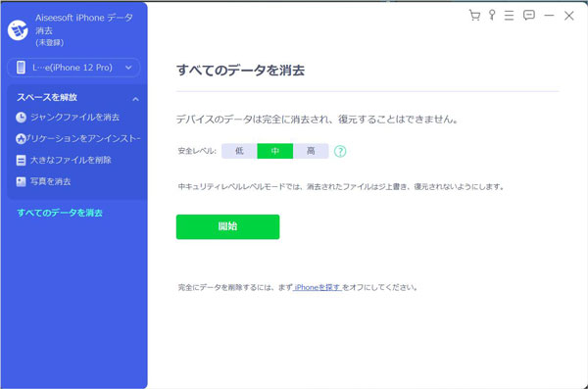Collapse the スペースを解放 section chevron
The width and height of the screenshot is (588, 389).
coord(135,99)
